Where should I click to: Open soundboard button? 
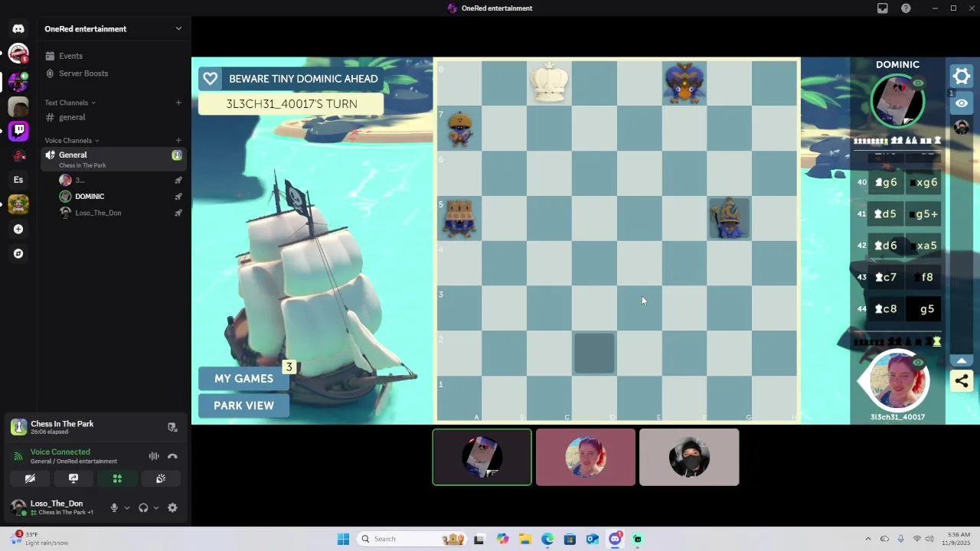click(x=161, y=478)
